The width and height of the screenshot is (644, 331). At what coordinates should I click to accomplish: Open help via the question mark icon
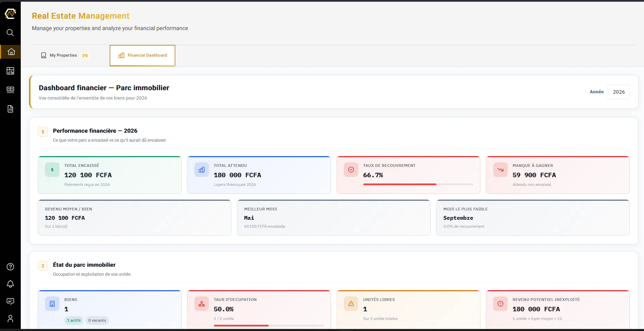(10, 267)
